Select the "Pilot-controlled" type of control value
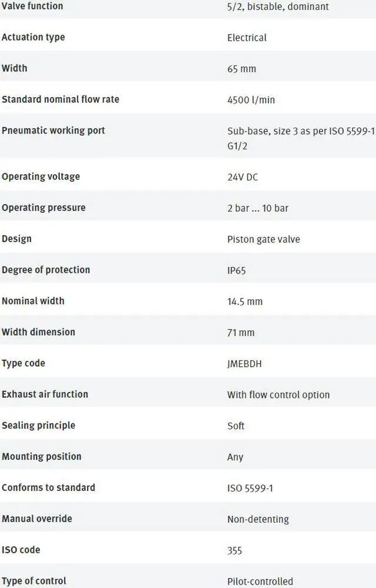This screenshot has height=588, width=376. 260,582
